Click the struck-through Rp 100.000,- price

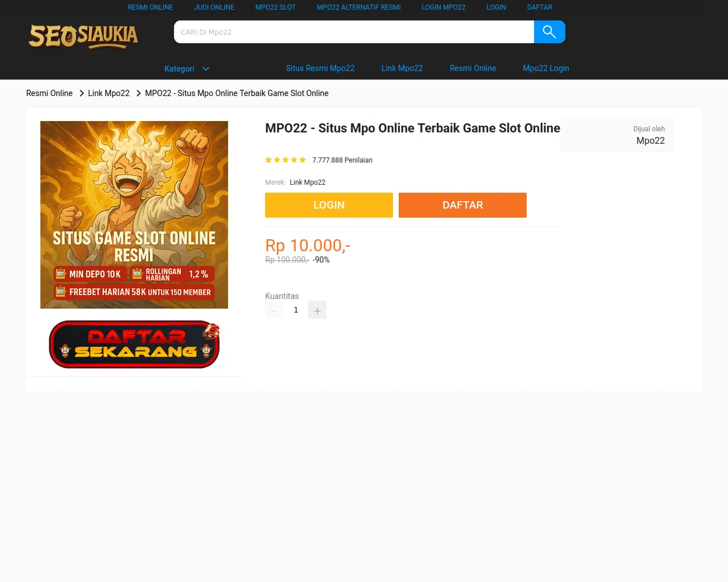[287, 260]
